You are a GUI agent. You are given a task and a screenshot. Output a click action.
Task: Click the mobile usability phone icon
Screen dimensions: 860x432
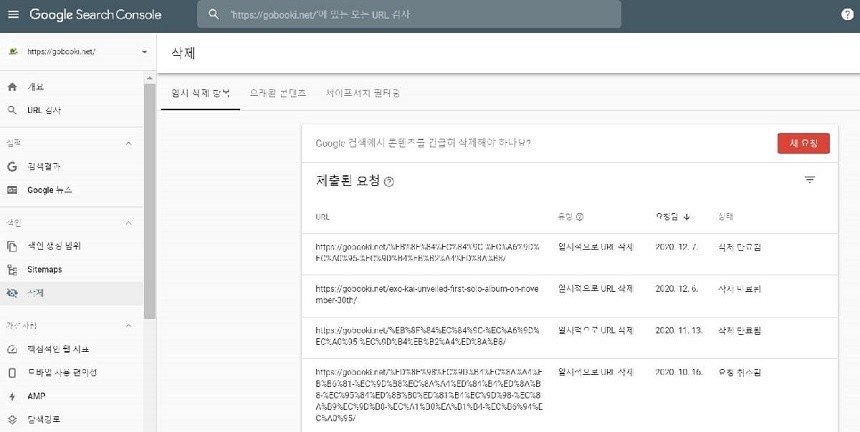tap(12, 373)
